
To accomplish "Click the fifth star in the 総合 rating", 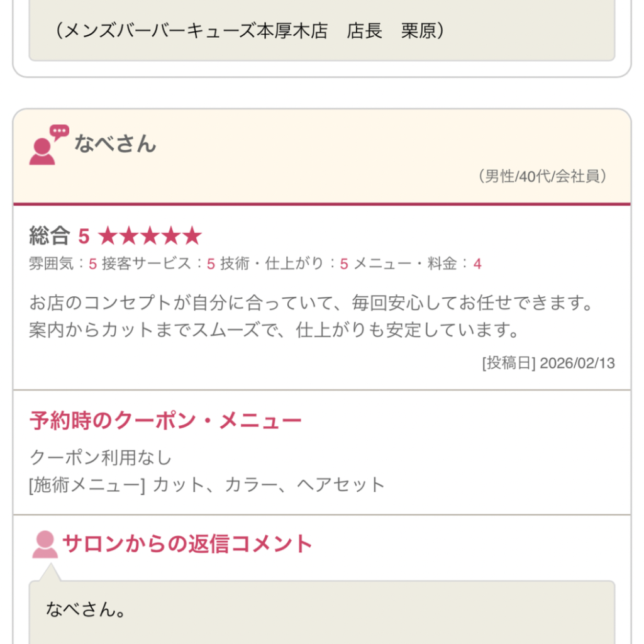I will [192, 236].
